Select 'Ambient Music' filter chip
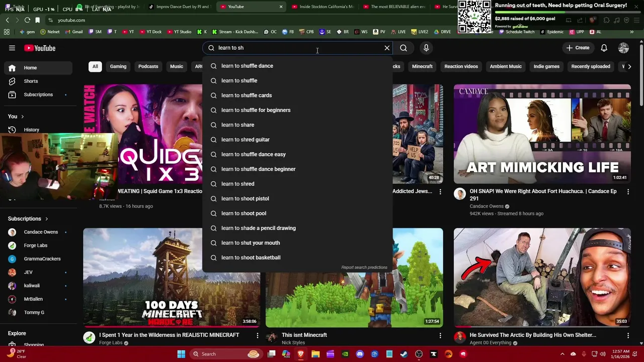Screen dimensions: 644x362 [506, 66]
